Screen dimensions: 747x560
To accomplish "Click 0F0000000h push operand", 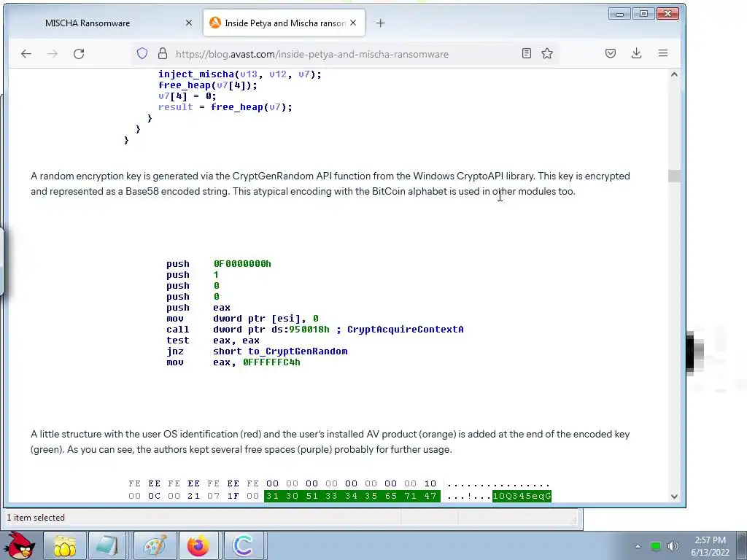I will pos(242,264).
